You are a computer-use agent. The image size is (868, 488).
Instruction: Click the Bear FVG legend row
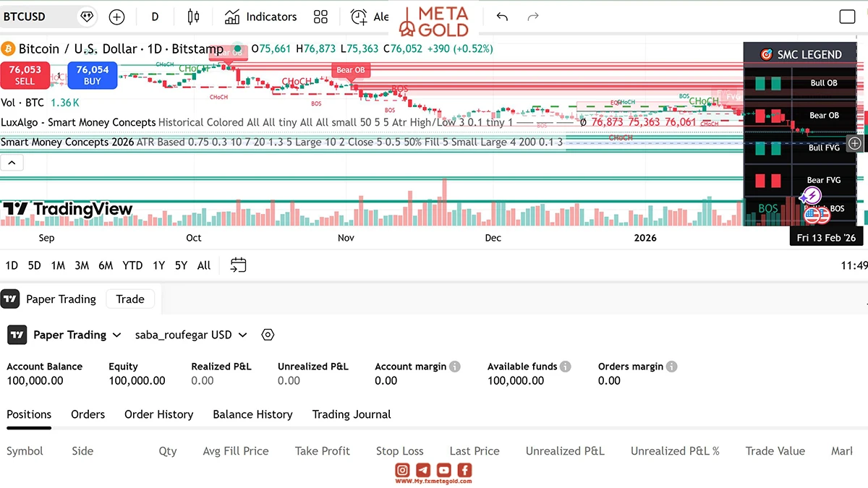(801, 180)
